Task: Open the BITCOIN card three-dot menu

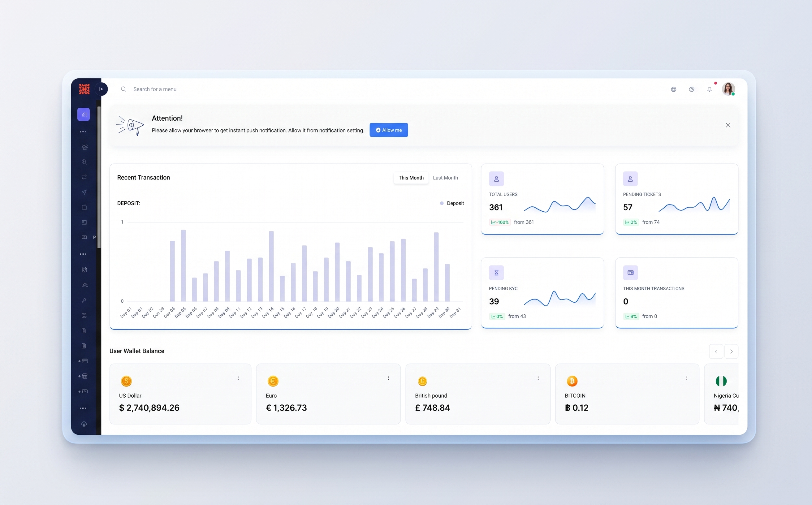Action: tap(687, 378)
